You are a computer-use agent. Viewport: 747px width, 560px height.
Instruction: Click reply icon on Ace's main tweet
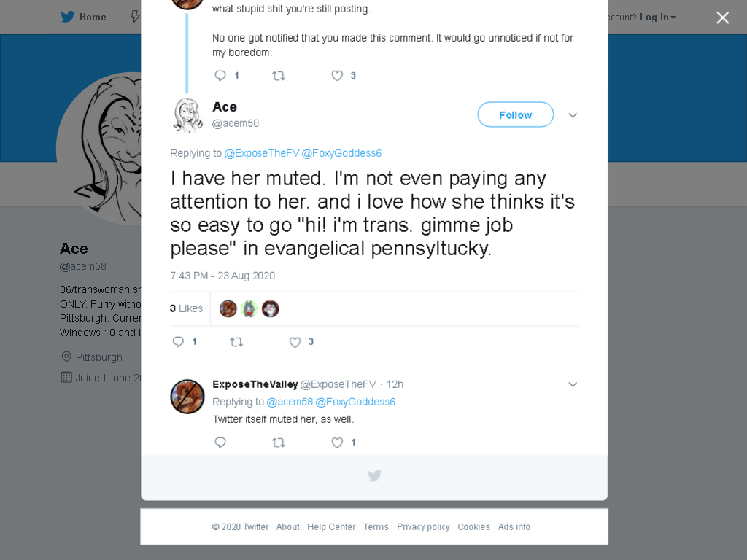point(178,341)
